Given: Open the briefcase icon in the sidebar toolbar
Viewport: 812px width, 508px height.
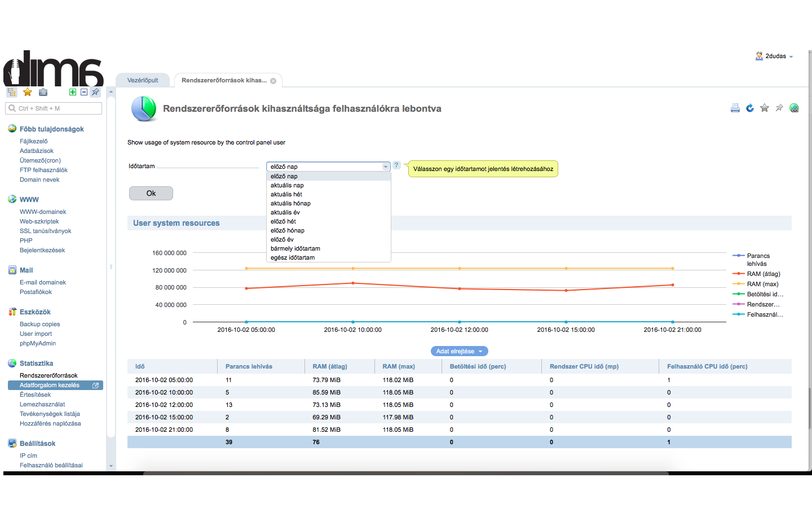Looking at the screenshot, I should (x=43, y=92).
